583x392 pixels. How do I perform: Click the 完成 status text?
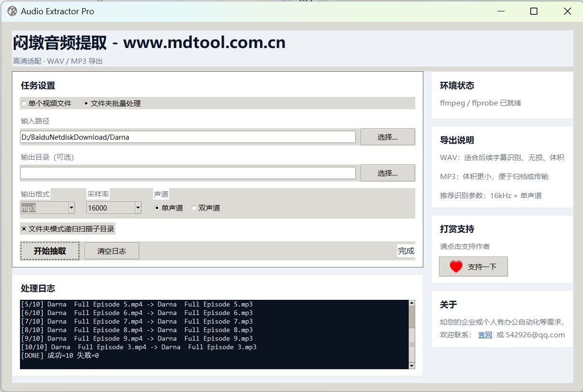406,251
